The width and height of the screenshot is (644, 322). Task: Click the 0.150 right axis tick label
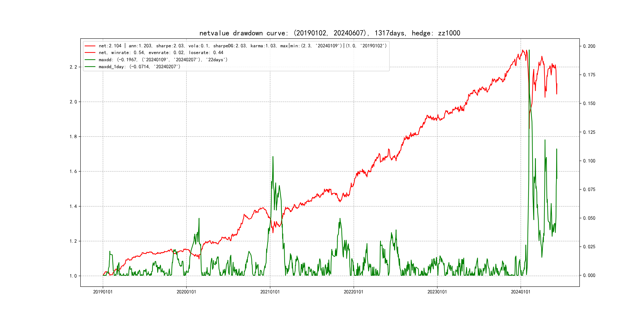point(589,104)
